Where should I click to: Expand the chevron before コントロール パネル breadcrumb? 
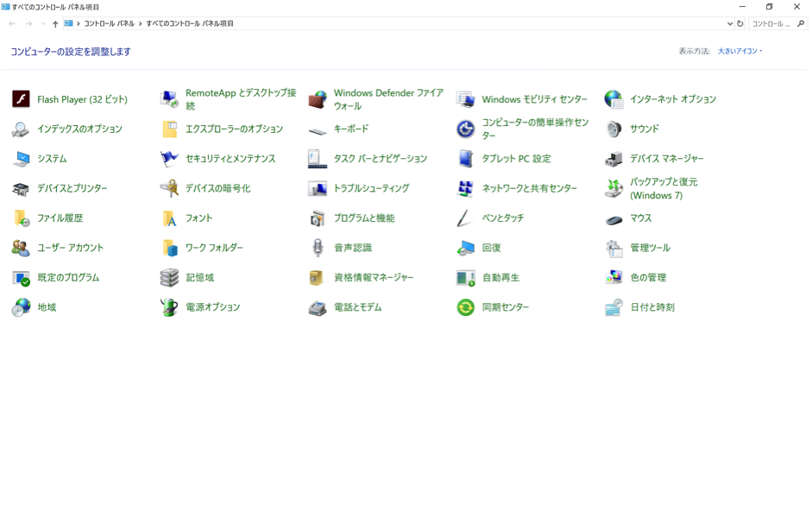[x=79, y=23]
